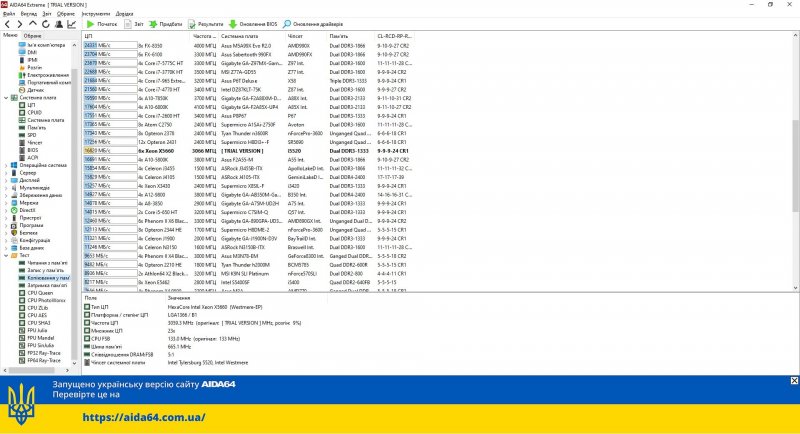Expand the Операційна система tree node
800x434 pixels.
(6, 164)
